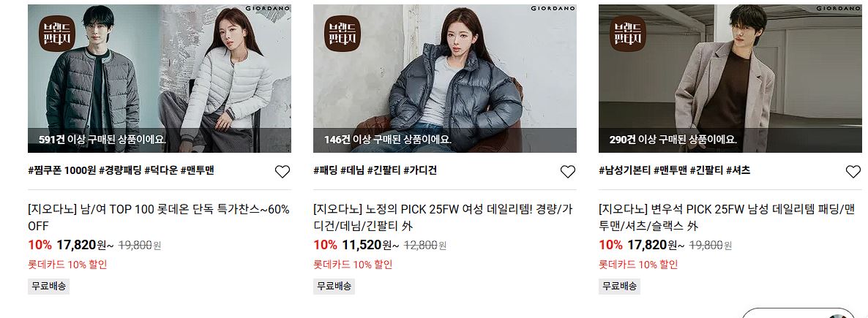
Task: Select hashtag #찜쿠폰 1000원
Action: [x=62, y=170]
